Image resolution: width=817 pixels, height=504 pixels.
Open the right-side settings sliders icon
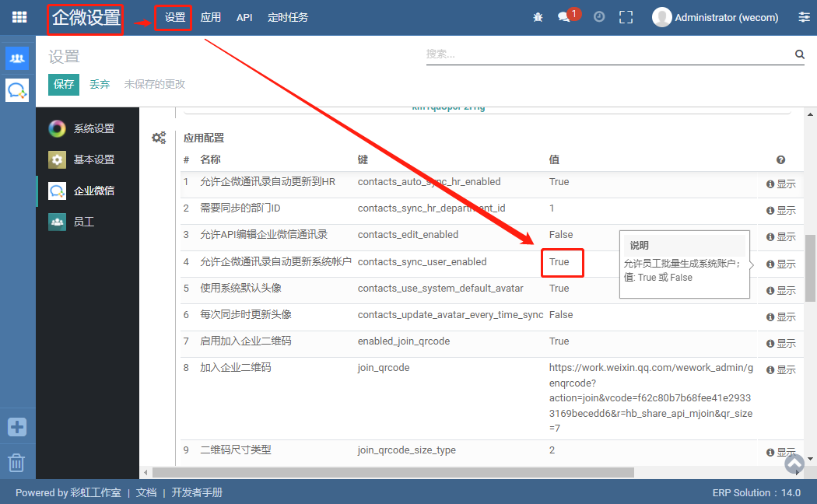point(804,17)
